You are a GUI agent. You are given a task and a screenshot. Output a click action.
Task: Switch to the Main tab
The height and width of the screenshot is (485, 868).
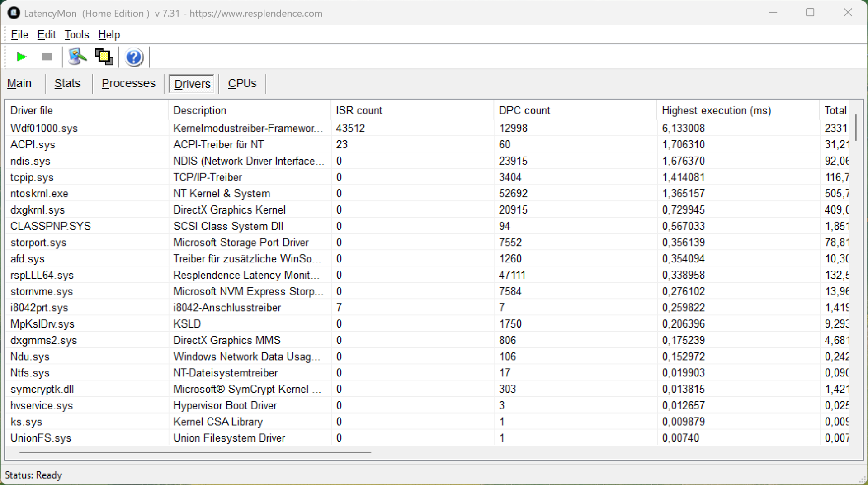pos(19,84)
